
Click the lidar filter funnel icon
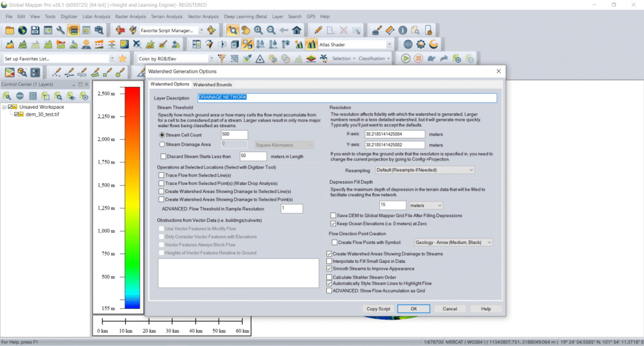coord(222,59)
